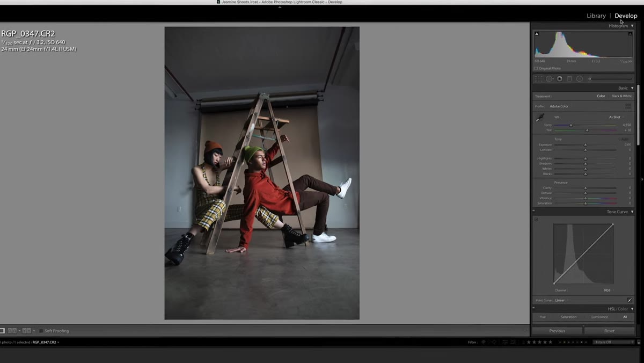Toggle shadow clipping indicator in histogram

pyautogui.click(x=537, y=34)
